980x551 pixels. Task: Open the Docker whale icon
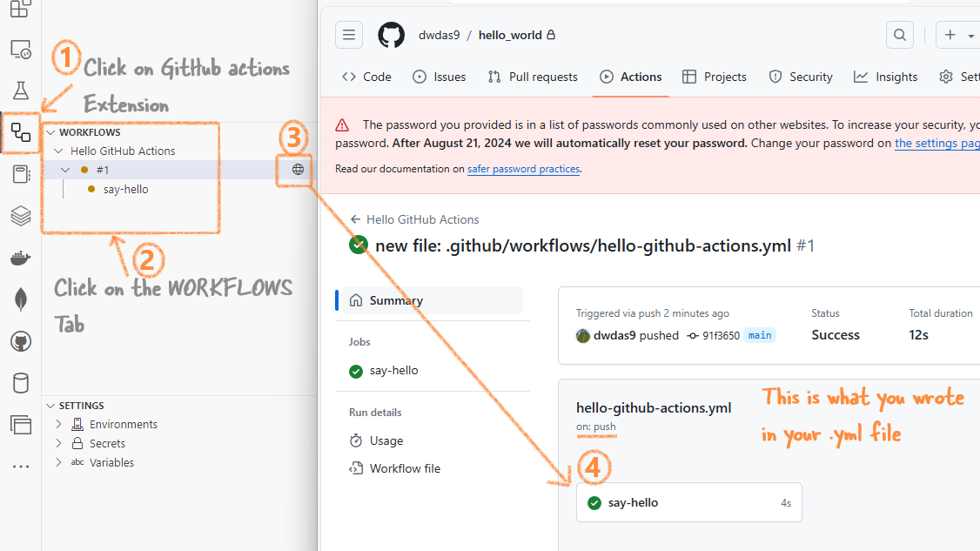[x=21, y=258]
